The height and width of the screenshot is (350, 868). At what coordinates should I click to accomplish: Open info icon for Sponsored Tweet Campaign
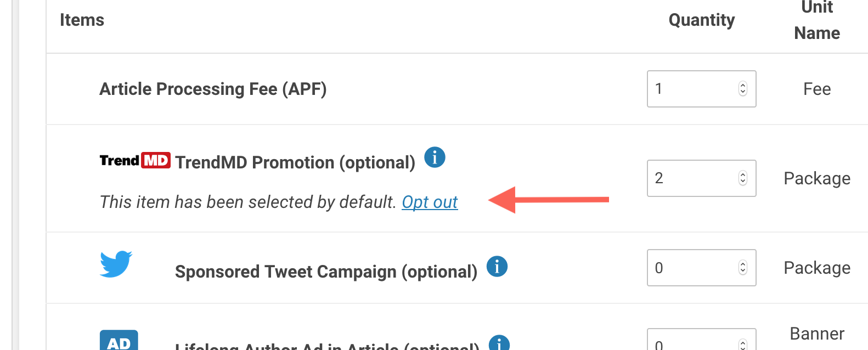497,267
